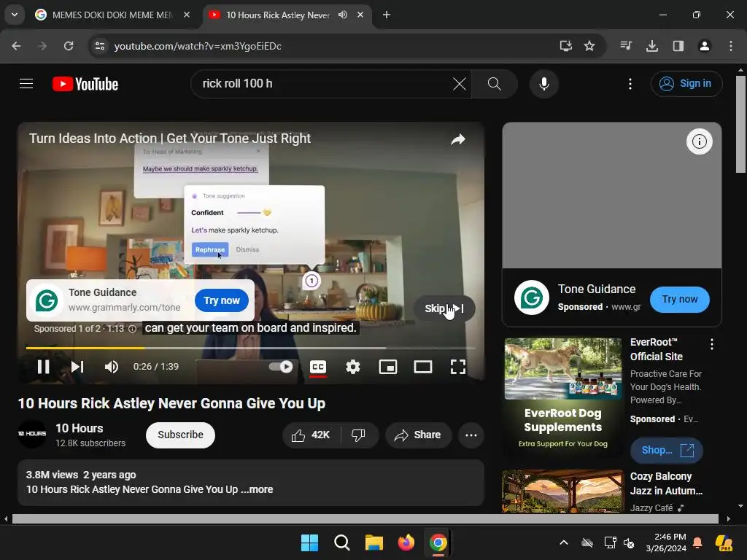Go back in the browser
747x560 pixels.
coord(16,46)
